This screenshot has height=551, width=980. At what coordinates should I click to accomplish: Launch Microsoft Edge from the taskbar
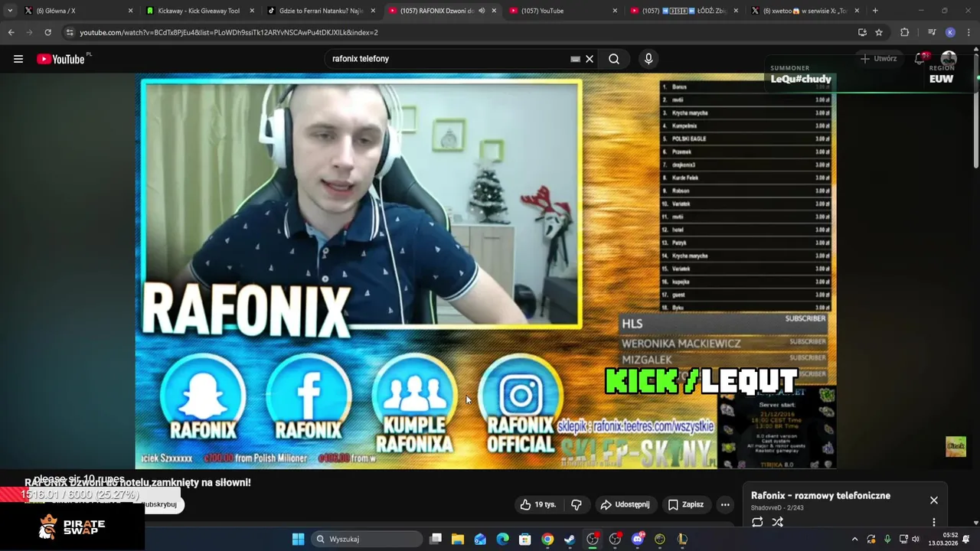click(502, 539)
